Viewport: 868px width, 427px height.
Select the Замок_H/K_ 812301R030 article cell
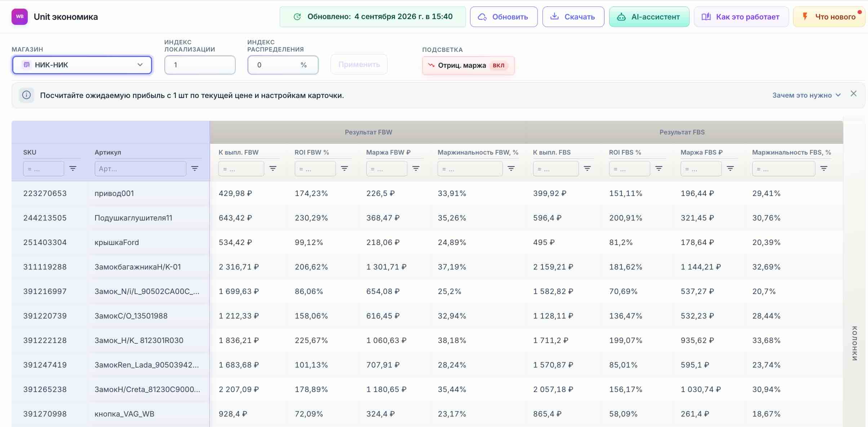tap(149, 340)
